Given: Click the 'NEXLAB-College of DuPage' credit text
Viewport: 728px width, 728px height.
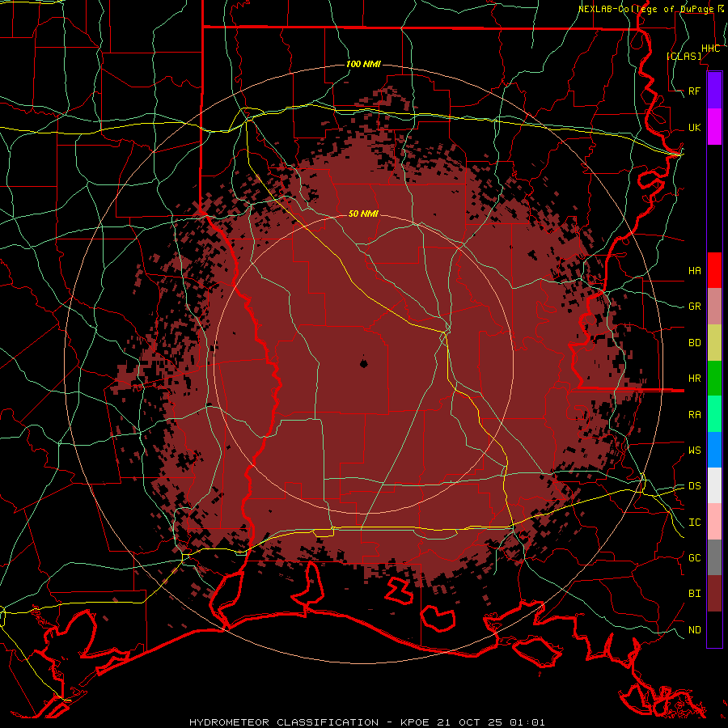Looking at the screenshot, I should click(647, 9).
